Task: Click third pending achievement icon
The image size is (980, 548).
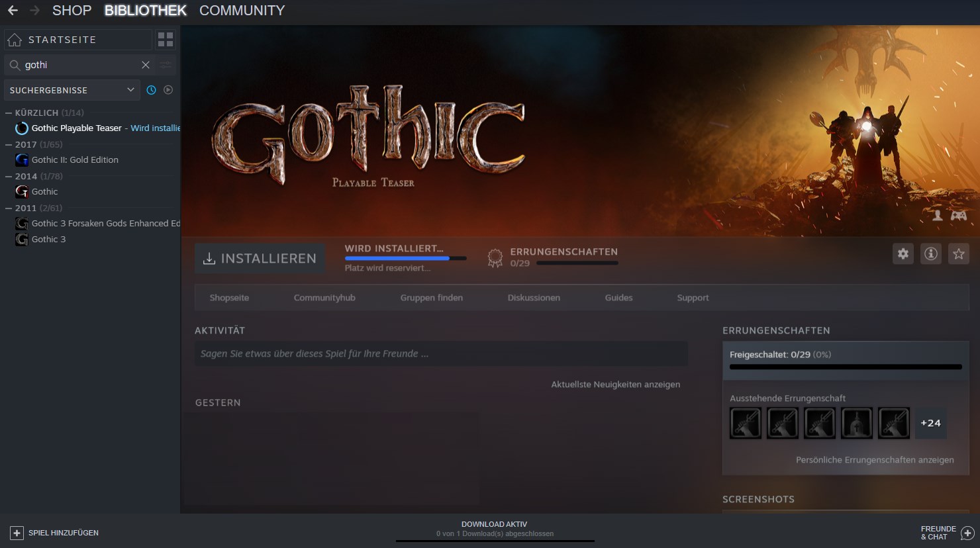Action: coord(820,423)
